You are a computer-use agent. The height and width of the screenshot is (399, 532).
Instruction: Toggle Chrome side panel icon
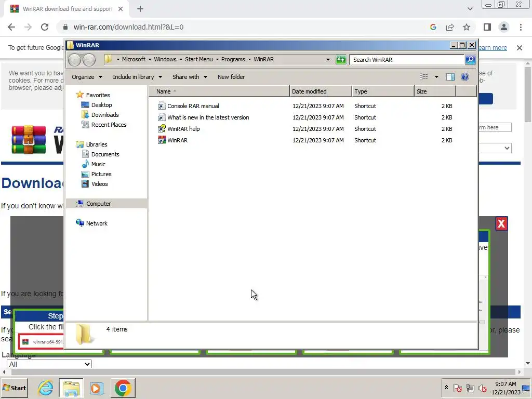click(487, 27)
